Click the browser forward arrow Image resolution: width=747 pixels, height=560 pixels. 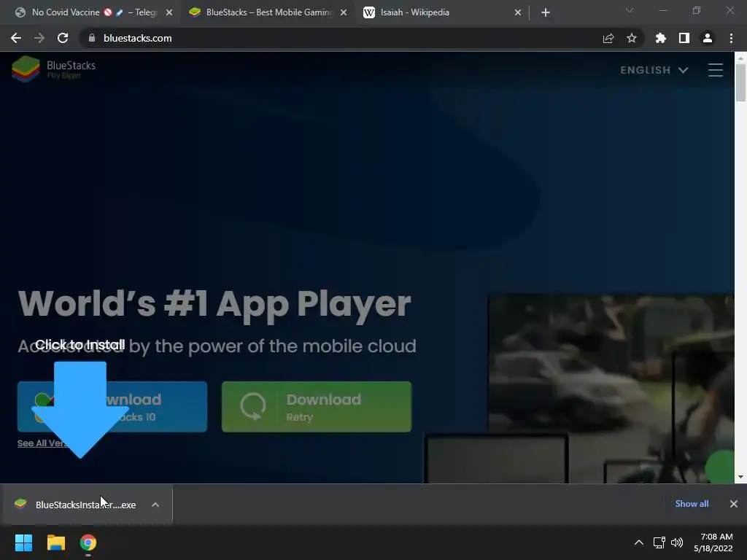pyautogui.click(x=39, y=38)
